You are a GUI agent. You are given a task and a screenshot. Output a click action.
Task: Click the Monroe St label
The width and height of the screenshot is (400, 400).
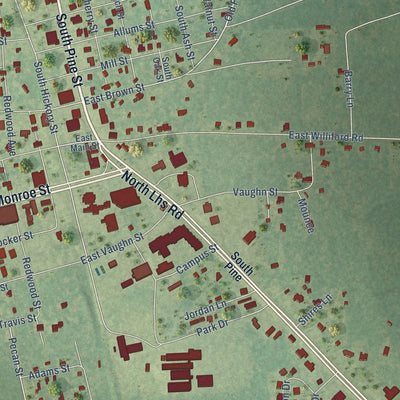point(24,194)
